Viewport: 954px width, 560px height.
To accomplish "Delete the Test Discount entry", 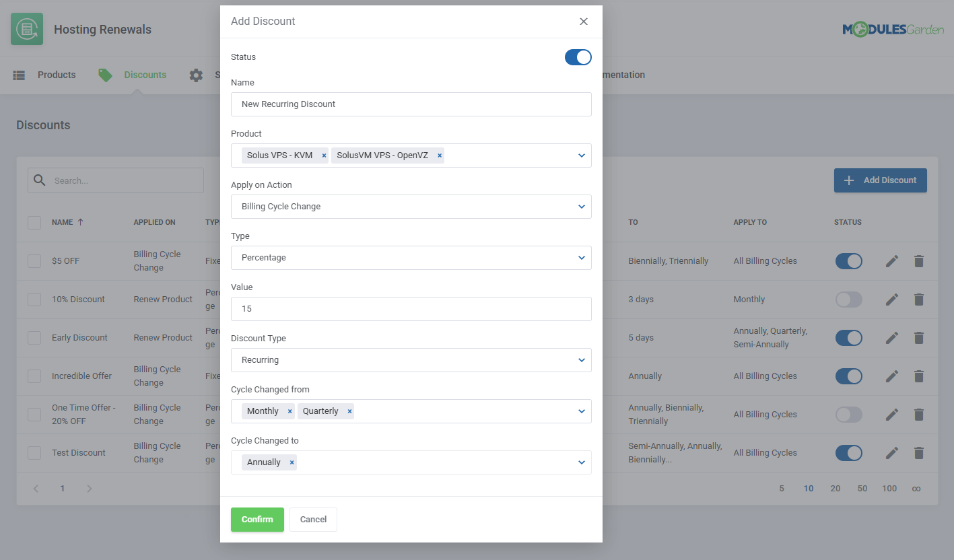I will [x=919, y=453].
